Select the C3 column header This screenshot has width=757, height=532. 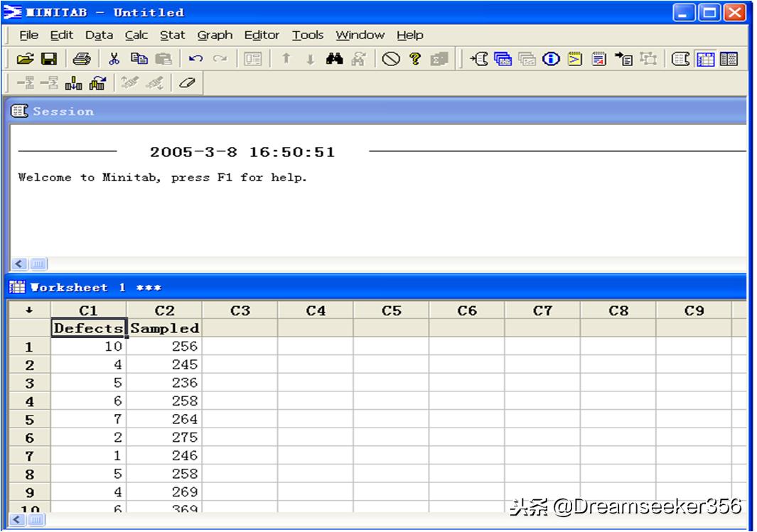[240, 310]
